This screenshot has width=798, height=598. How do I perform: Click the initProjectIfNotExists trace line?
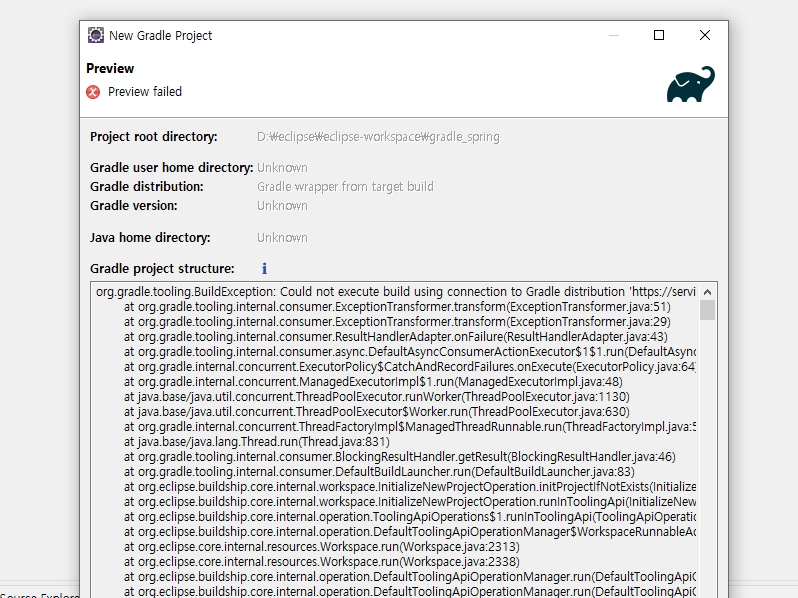pos(410,487)
